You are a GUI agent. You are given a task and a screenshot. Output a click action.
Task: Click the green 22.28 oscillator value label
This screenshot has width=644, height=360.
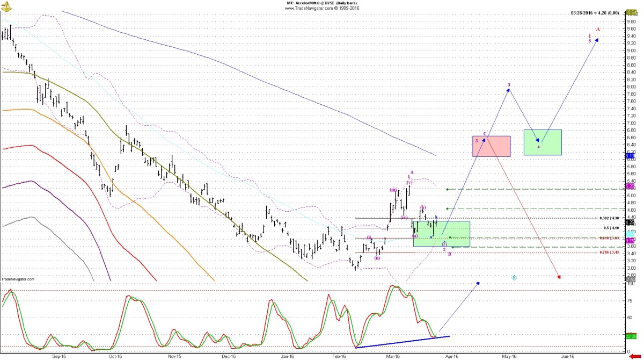click(631, 336)
